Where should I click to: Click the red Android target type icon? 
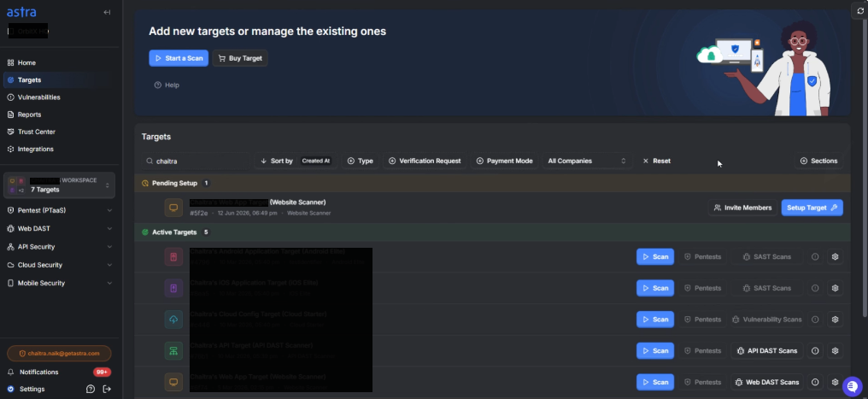pyautogui.click(x=173, y=257)
